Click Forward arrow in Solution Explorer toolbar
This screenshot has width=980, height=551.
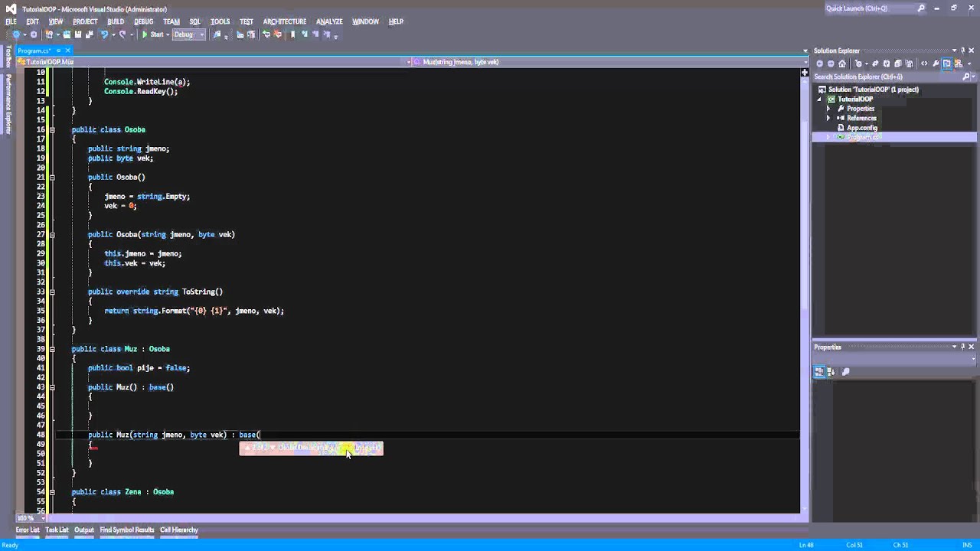(x=831, y=64)
